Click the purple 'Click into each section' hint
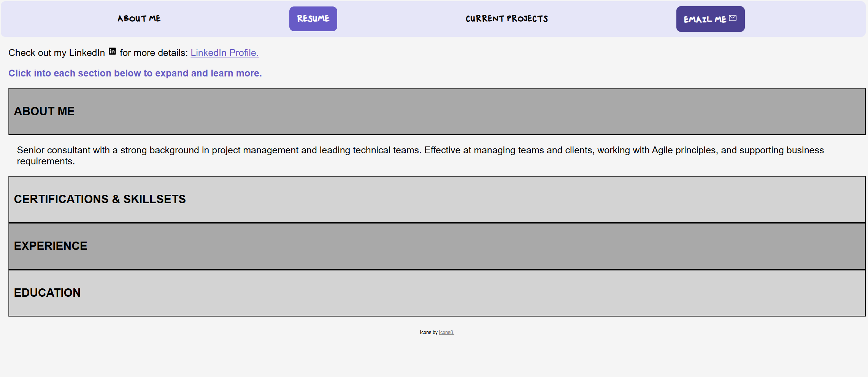Image resolution: width=868 pixels, height=377 pixels. pyautogui.click(x=135, y=73)
